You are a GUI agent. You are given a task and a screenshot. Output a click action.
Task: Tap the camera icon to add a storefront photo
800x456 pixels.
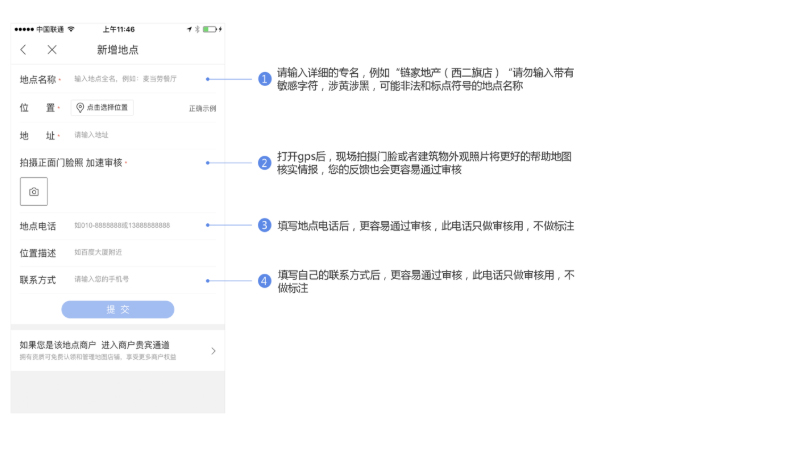(34, 191)
